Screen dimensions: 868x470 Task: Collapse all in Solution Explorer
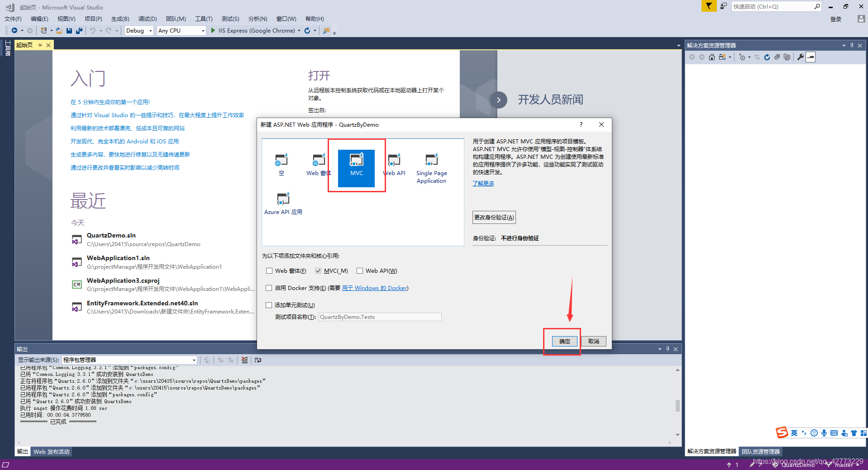(777, 57)
